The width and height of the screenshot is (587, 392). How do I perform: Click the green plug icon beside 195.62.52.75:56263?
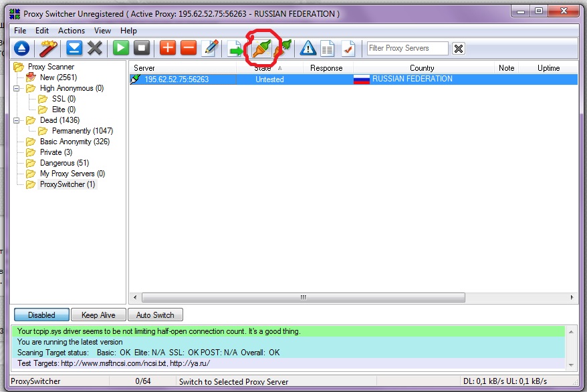pos(135,79)
